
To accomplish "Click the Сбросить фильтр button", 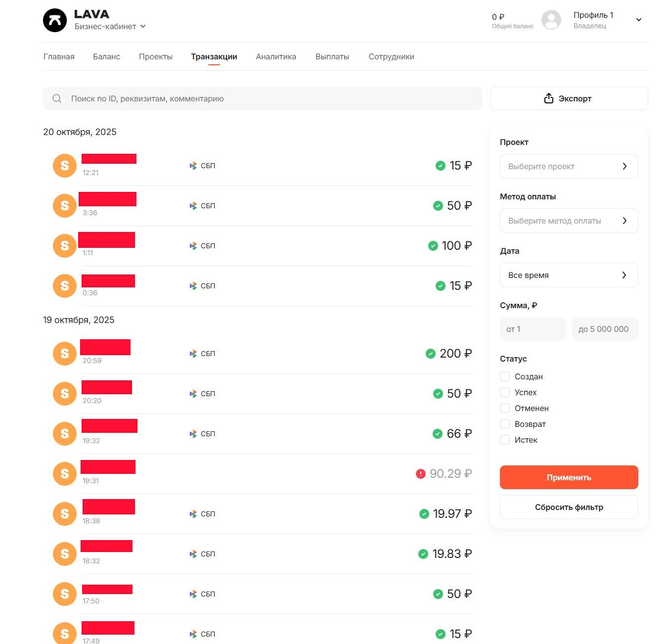I will (x=569, y=507).
